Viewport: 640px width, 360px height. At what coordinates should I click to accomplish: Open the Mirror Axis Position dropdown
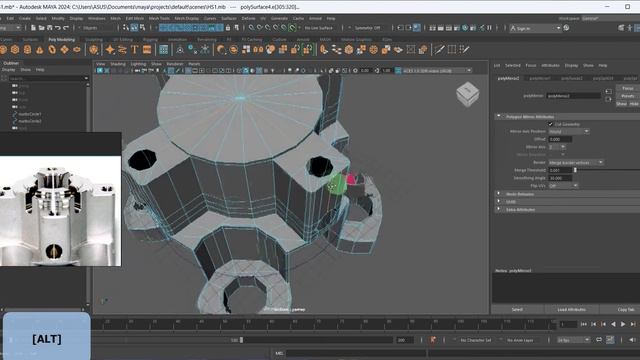click(569, 131)
